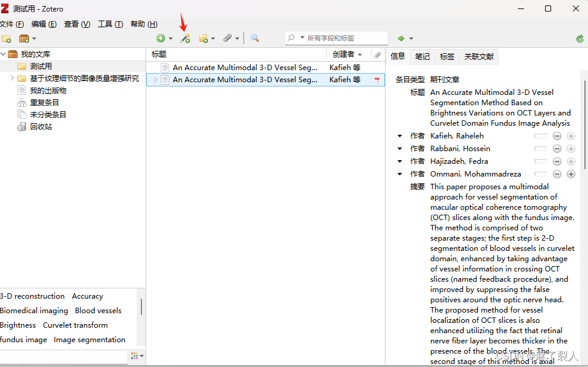Click the green Sync refresh icon
The image size is (588, 367).
[580, 39]
